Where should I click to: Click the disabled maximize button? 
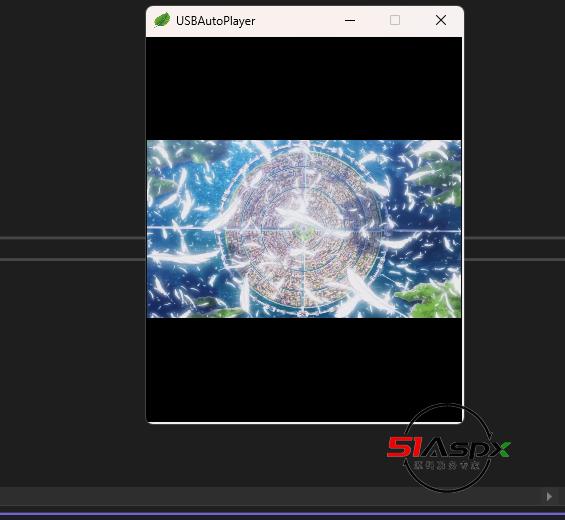pos(395,20)
